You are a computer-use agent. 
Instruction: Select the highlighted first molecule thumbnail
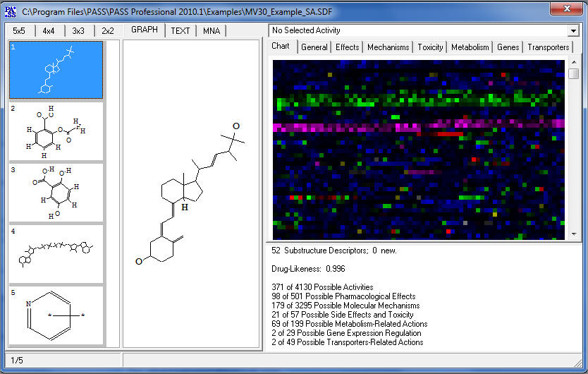tap(56, 70)
